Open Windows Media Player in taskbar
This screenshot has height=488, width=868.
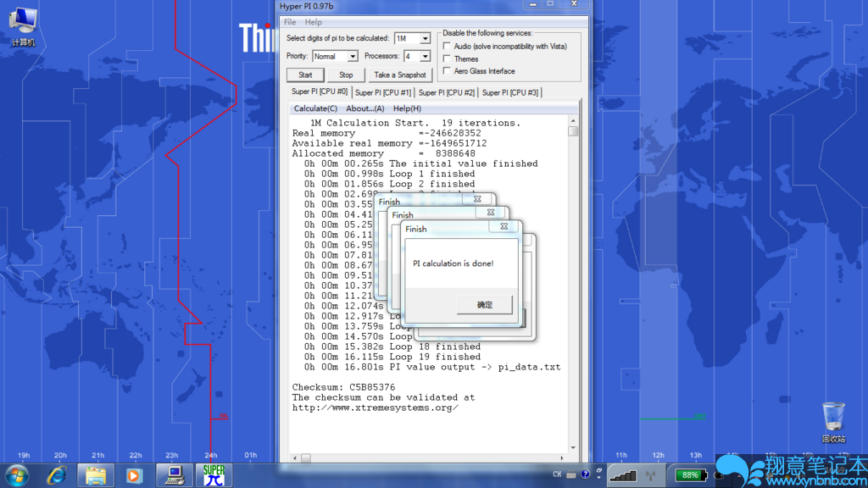[133, 475]
